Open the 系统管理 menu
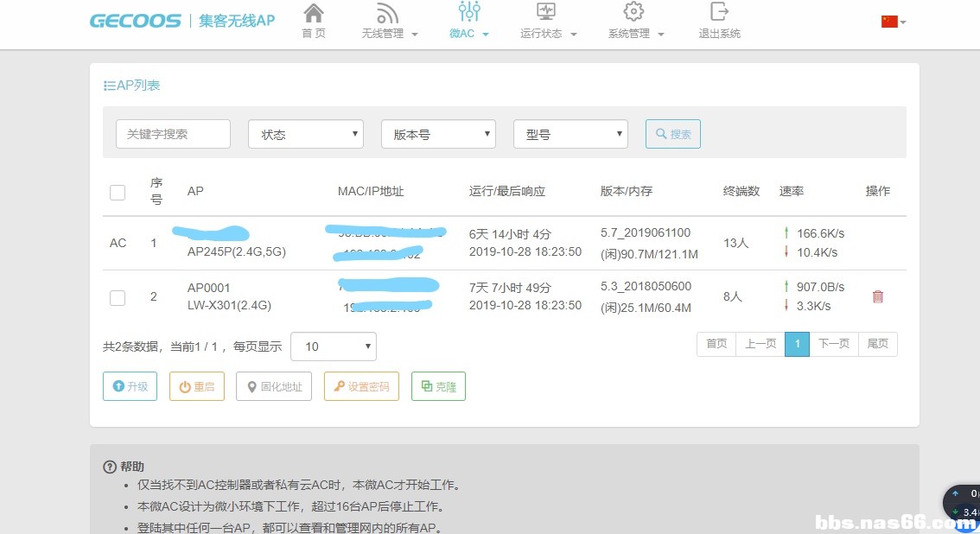This screenshot has height=534, width=980. pos(636,34)
